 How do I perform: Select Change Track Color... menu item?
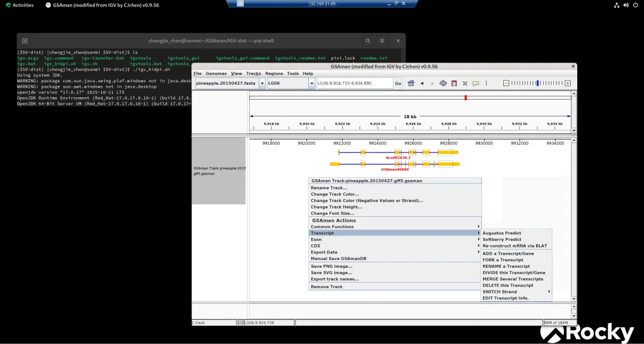pyautogui.click(x=395, y=194)
